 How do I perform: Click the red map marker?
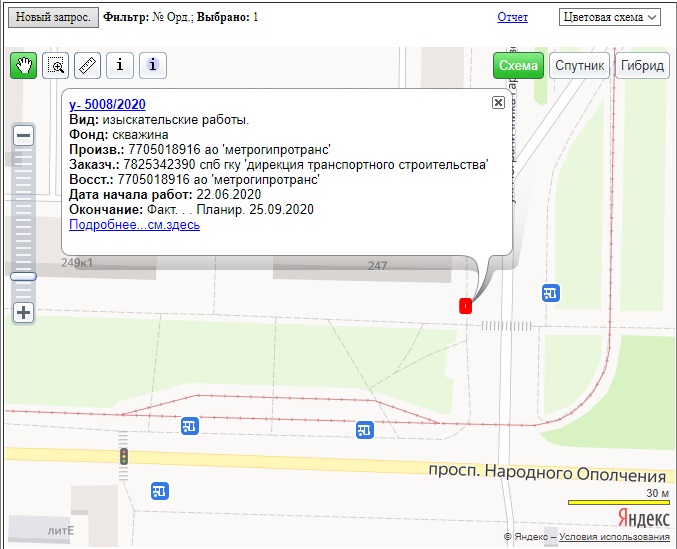[465, 306]
